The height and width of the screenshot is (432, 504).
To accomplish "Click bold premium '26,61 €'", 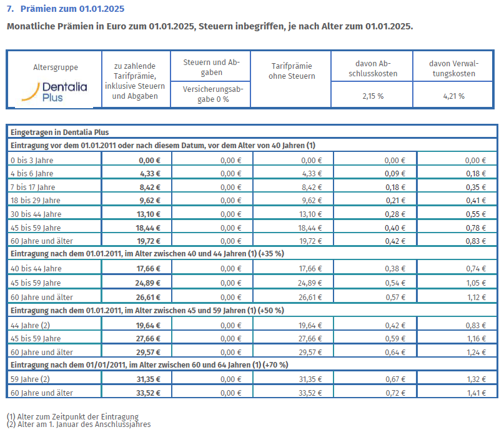I will click(x=148, y=297).
